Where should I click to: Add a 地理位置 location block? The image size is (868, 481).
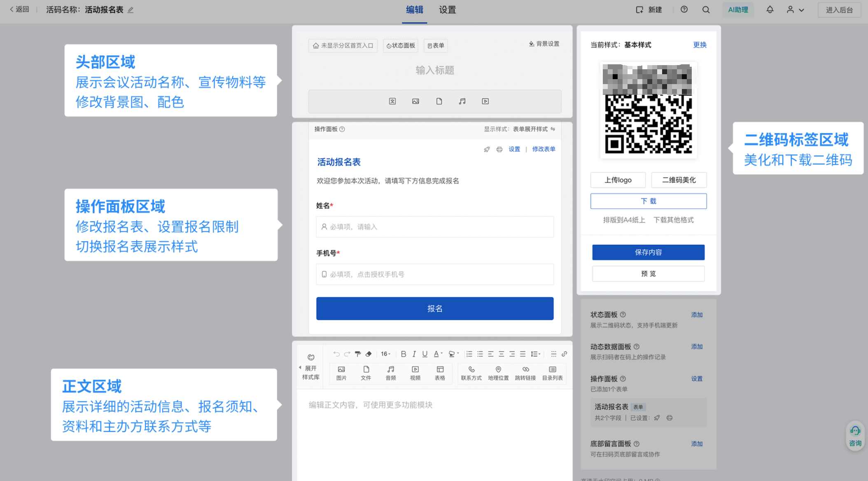point(499,373)
